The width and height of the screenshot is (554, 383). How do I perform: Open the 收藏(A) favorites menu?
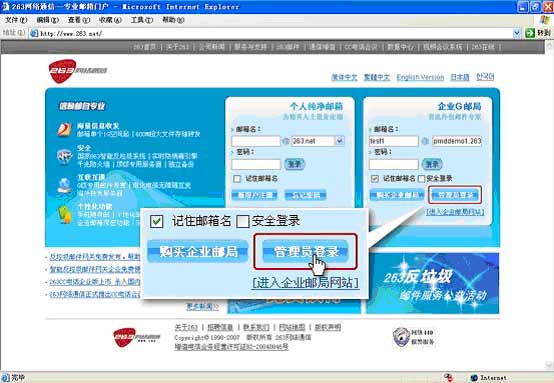click(110, 20)
